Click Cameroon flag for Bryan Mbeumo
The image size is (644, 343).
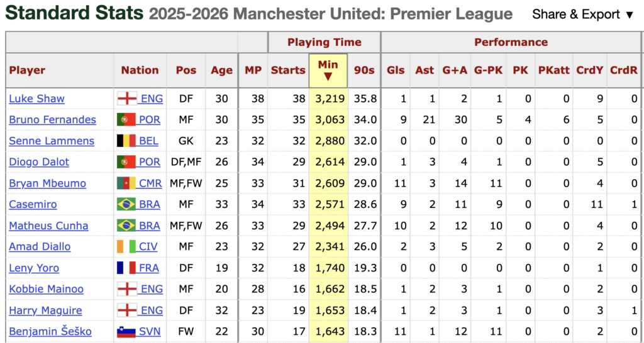pyautogui.click(x=127, y=183)
